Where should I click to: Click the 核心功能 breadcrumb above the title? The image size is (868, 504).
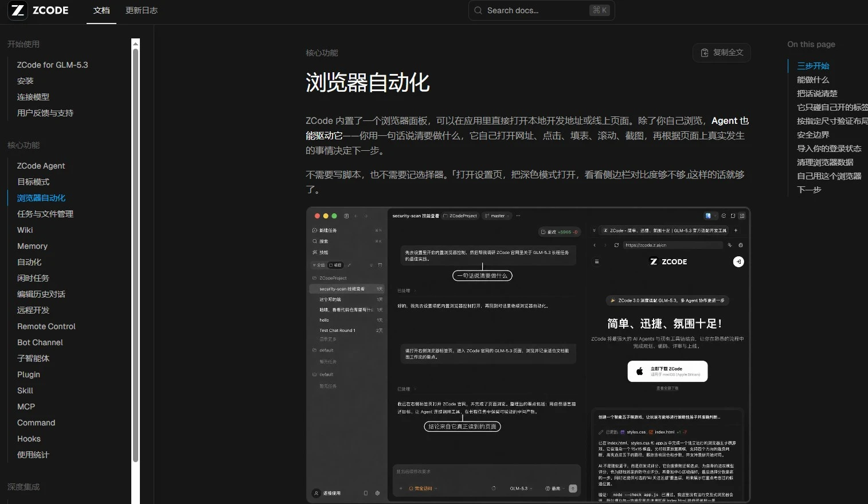pos(322,53)
